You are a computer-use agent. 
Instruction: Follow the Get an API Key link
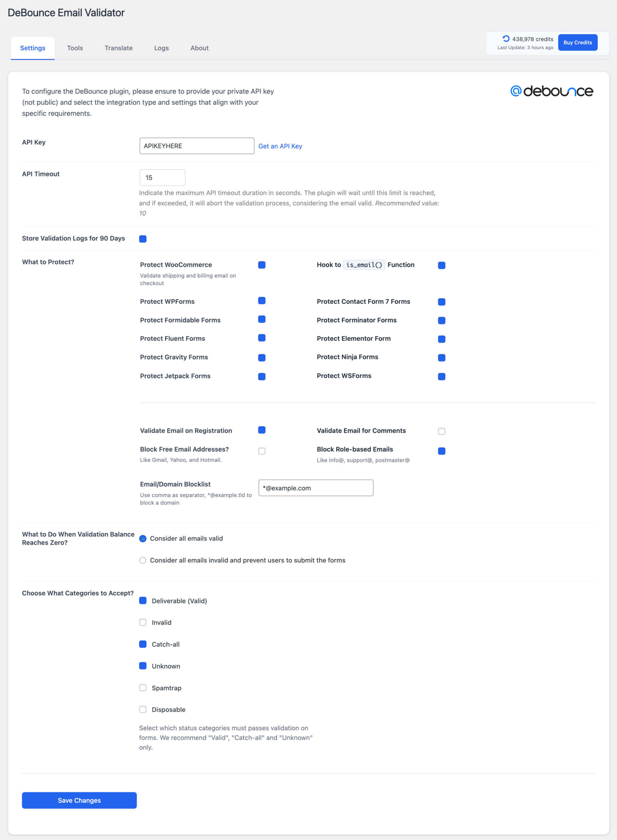(280, 146)
